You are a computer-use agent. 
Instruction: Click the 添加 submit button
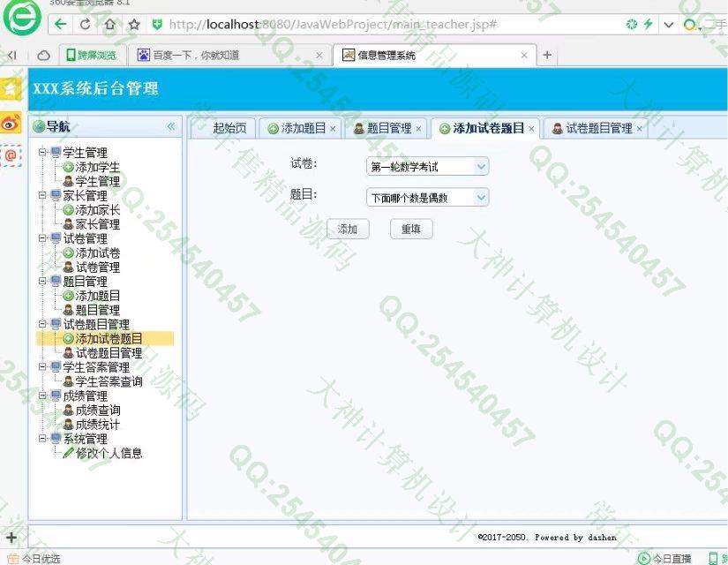tap(348, 229)
